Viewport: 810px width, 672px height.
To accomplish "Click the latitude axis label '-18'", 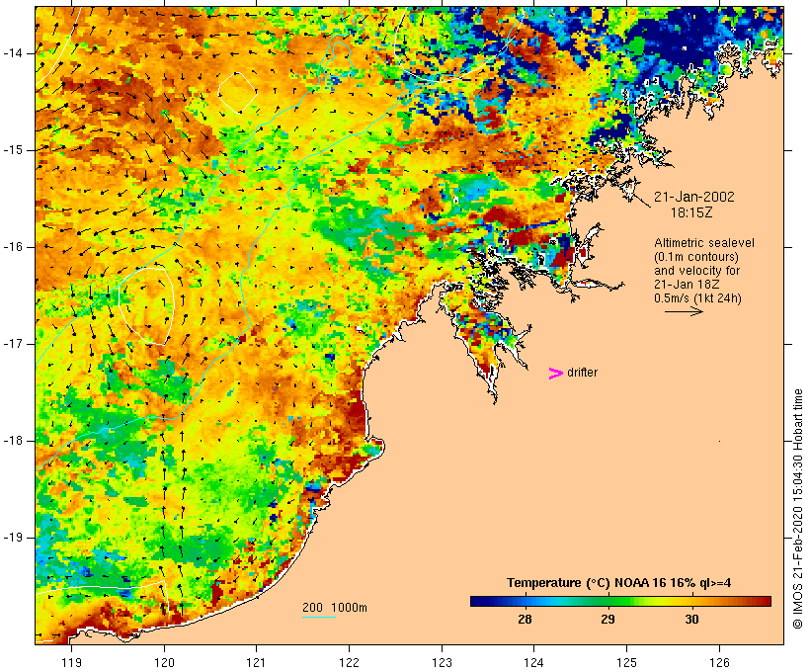I will point(13,441).
